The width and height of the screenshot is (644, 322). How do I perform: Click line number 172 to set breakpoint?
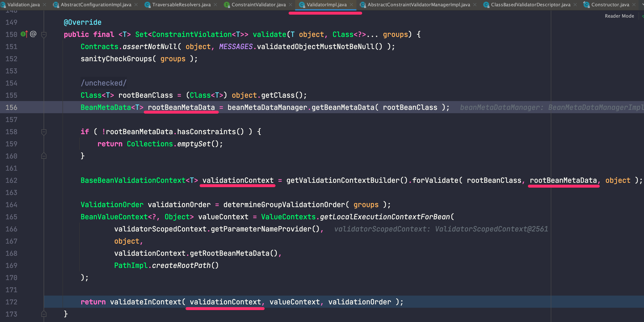(12, 302)
